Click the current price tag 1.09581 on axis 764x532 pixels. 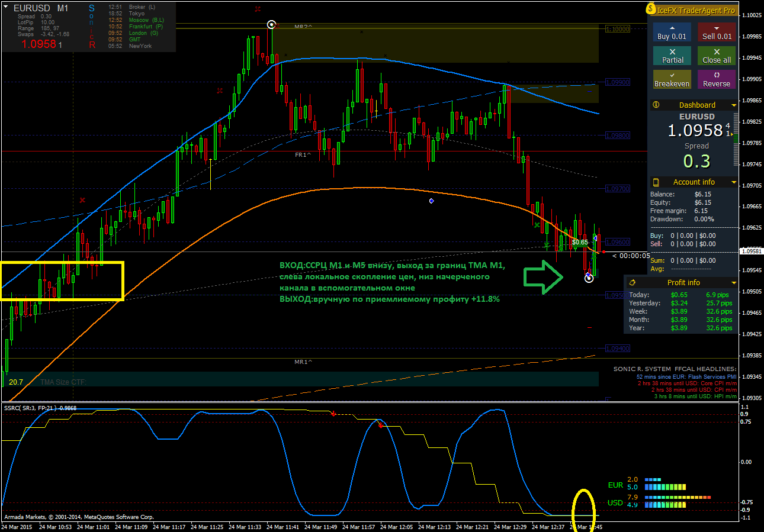[751, 251]
